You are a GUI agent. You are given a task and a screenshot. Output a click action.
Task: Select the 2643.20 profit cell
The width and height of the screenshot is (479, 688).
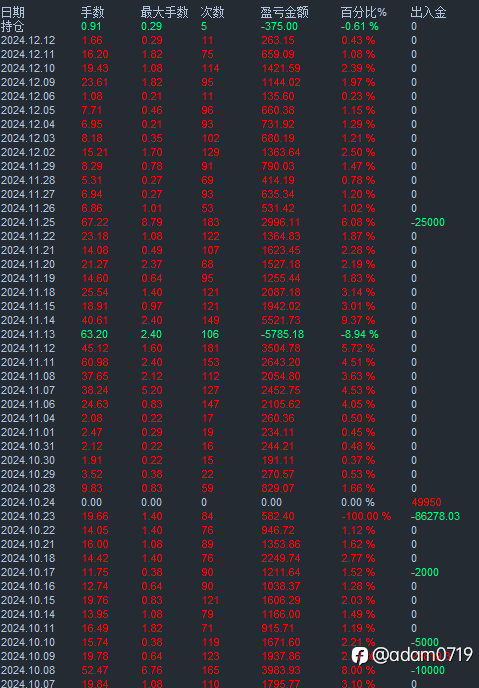[281, 363]
